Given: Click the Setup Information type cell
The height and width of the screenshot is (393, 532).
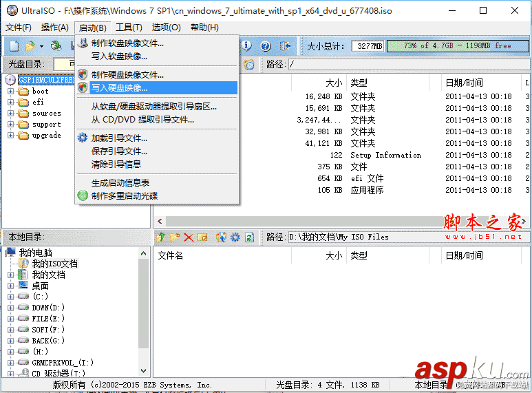Looking at the screenshot, I should point(386,155).
